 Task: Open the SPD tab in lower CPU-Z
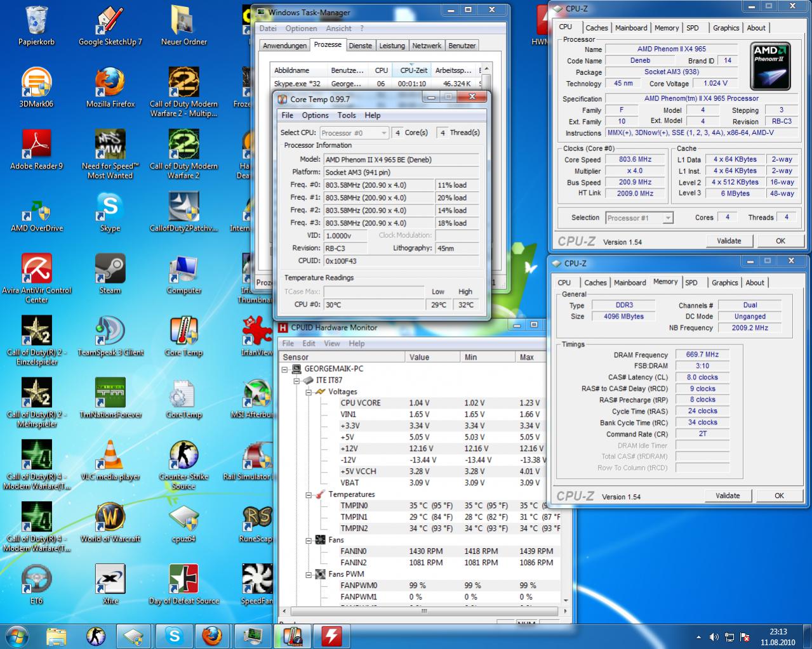pos(691,283)
